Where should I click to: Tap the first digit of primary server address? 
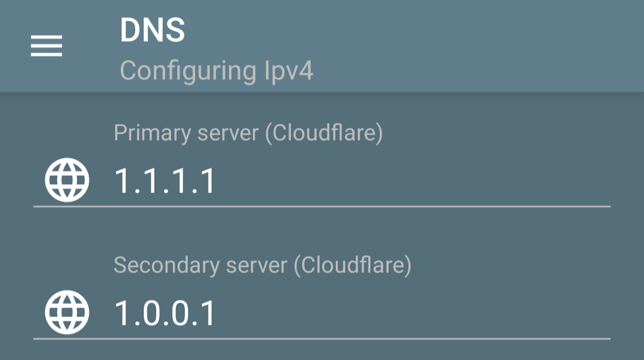point(122,181)
